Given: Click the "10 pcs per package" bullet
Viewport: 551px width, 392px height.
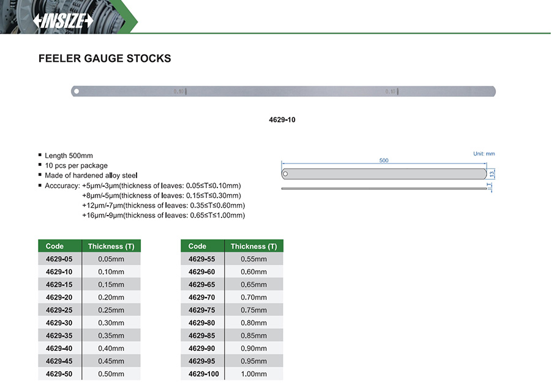Looking at the screenshot, I should [76, 165].
